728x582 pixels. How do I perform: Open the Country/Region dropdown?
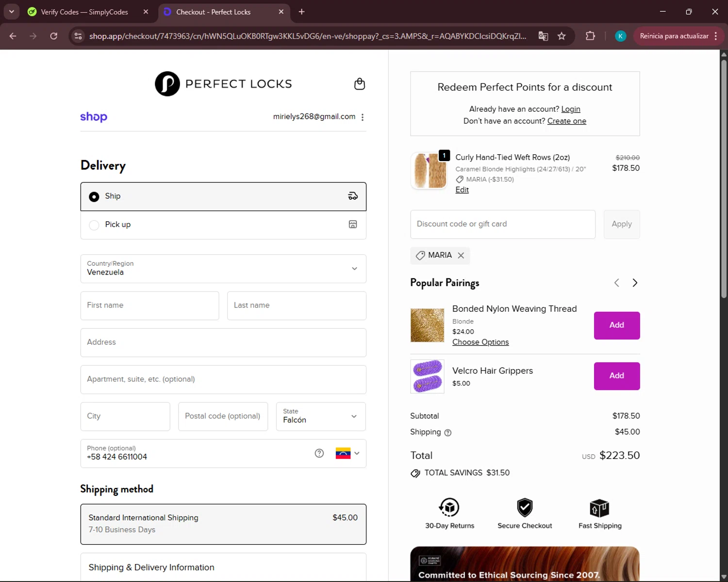(223, 269)
